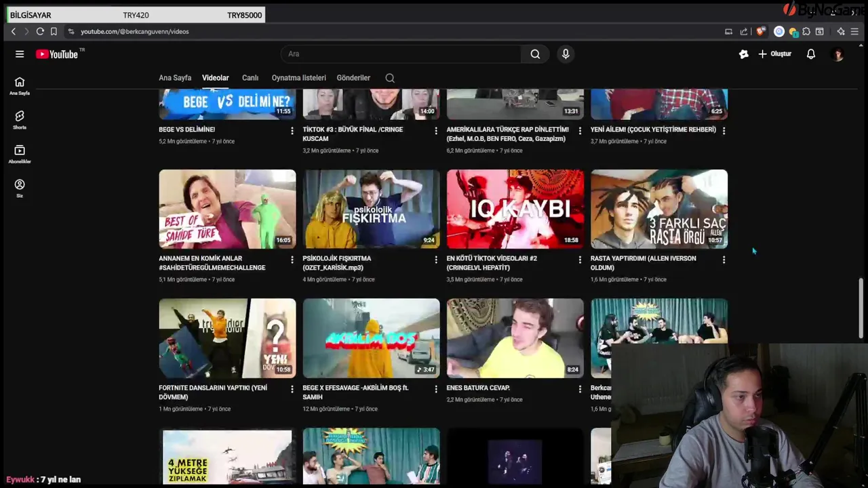
Task: Open options for AMERİKALILARA TÜRKÇE RAP DİNLETTİM
Action: pos(580,130)
